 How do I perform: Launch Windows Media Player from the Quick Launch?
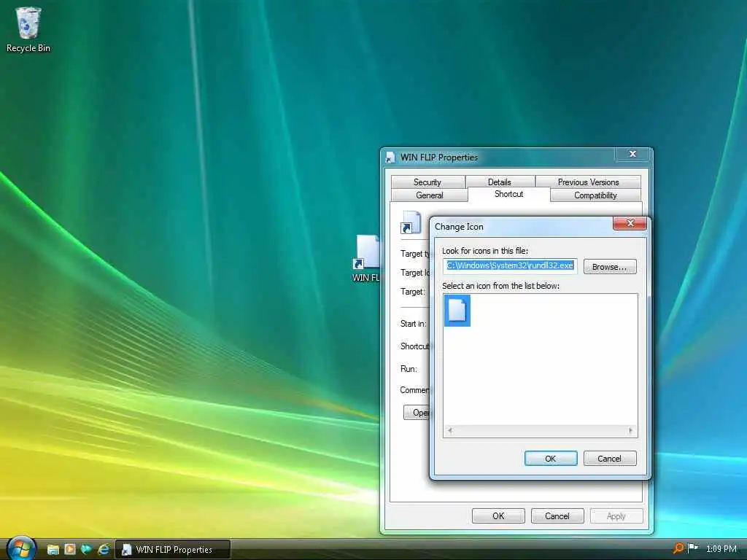pyautogui.click(x=70, y=550)
